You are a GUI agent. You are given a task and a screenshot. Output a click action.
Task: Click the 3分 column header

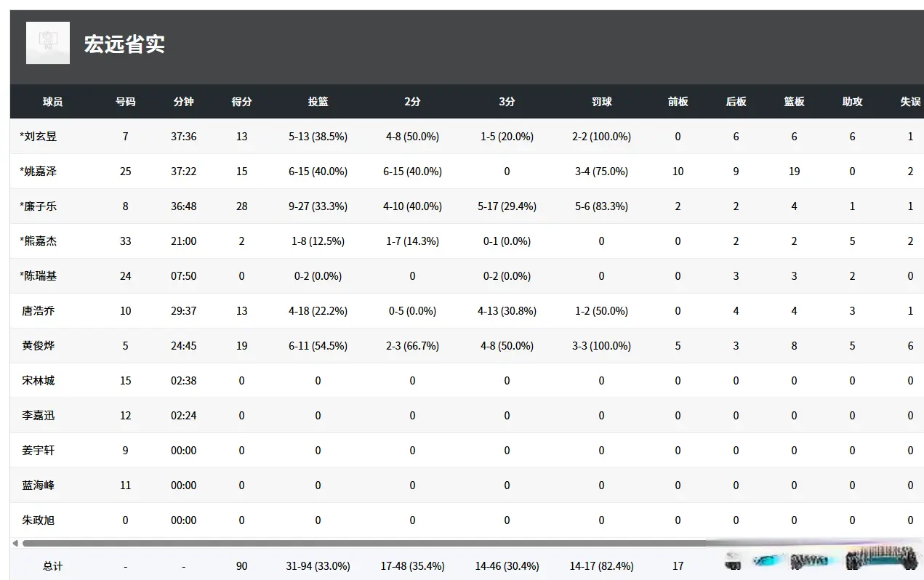tap(507, 102)
